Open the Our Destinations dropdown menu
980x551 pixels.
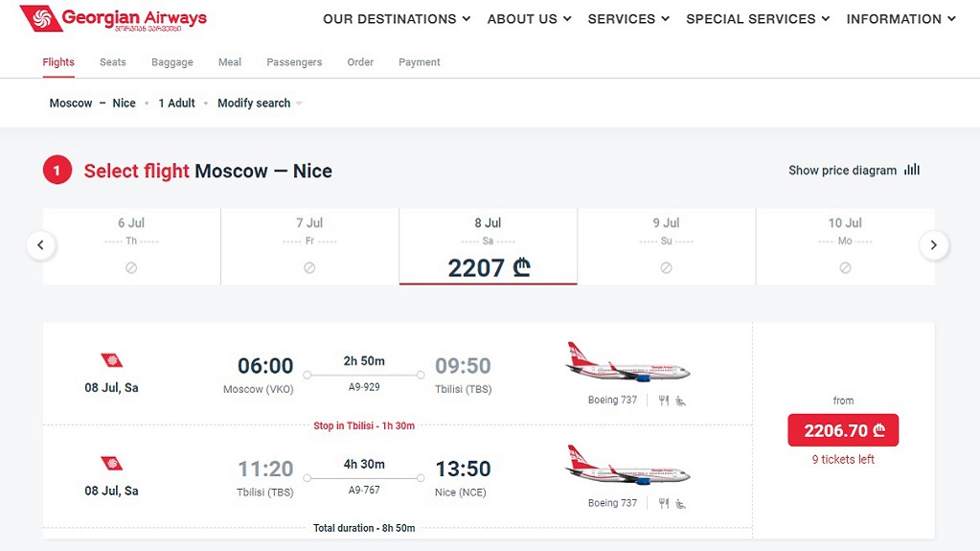[x=397, y=19]
